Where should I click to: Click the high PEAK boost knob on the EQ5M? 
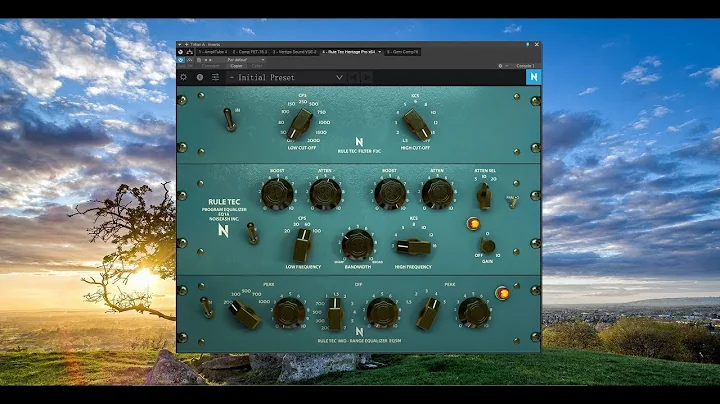click(474, 312)
